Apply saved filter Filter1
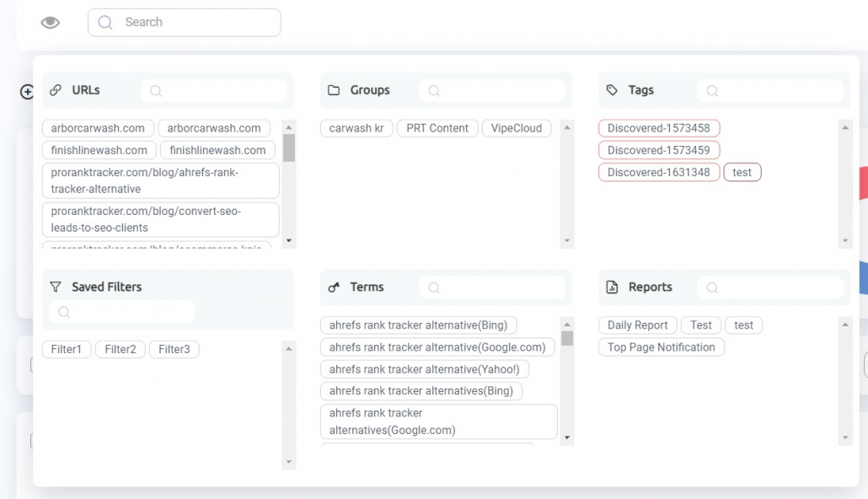Image resolution: width=868 pixels, height=499 pixels. pos(67,349)
